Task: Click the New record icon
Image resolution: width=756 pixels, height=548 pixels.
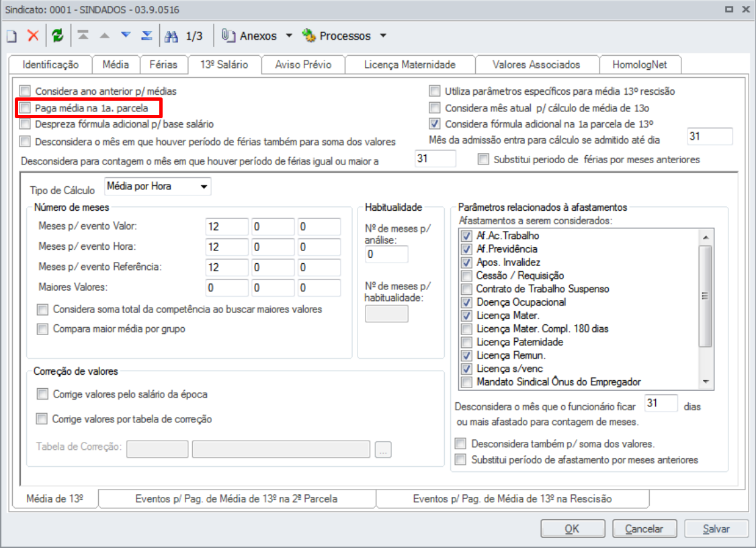Action: point(12,36)
